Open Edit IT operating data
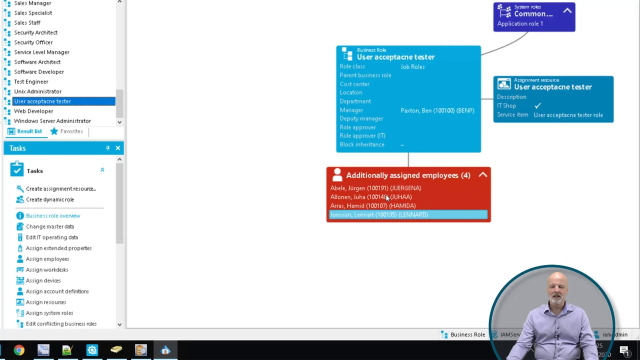Screen dimensions: 640x360 coord(52,238)
